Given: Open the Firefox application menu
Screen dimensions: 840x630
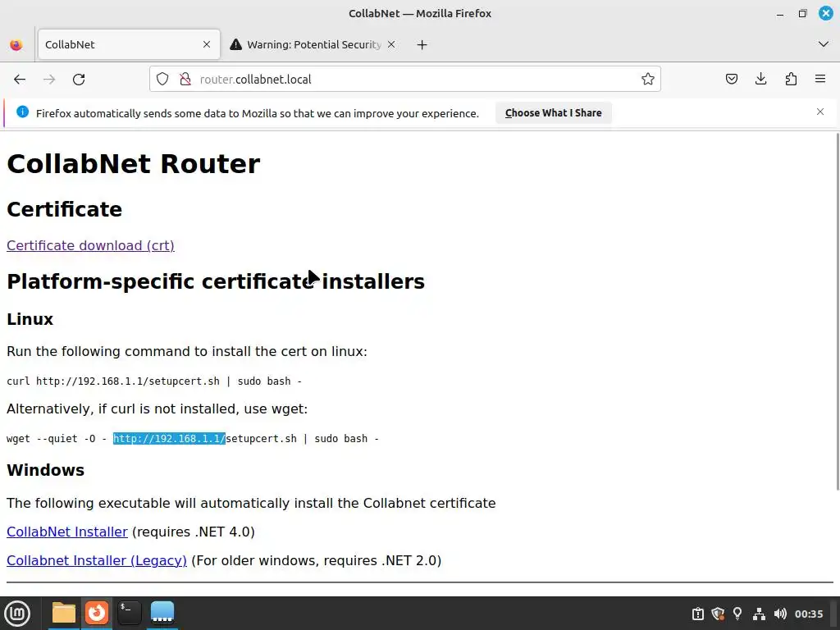Looking at the screenshot, I should [820, 80].
